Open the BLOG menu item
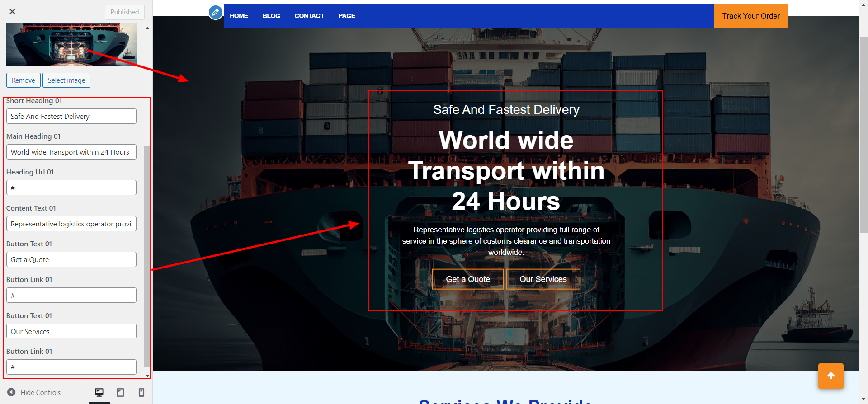This screenshot has width=868, height=404. 271,16
